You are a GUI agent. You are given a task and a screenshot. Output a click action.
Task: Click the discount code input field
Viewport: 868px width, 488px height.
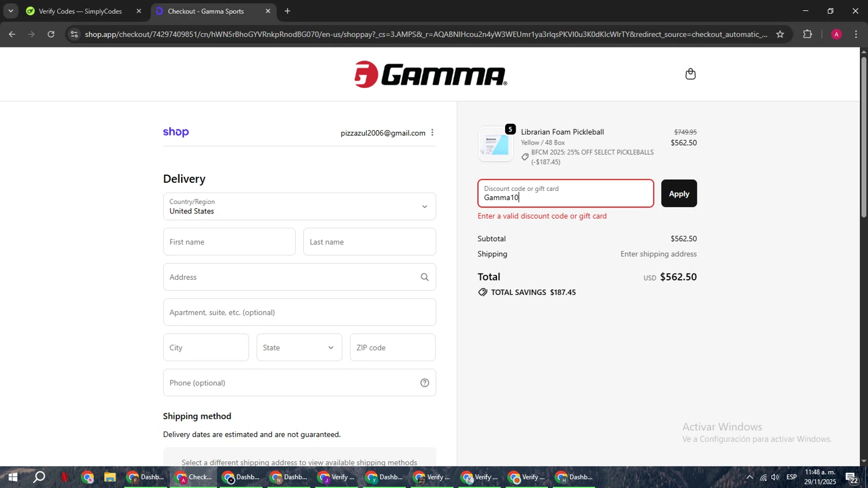tap(565, 193)
